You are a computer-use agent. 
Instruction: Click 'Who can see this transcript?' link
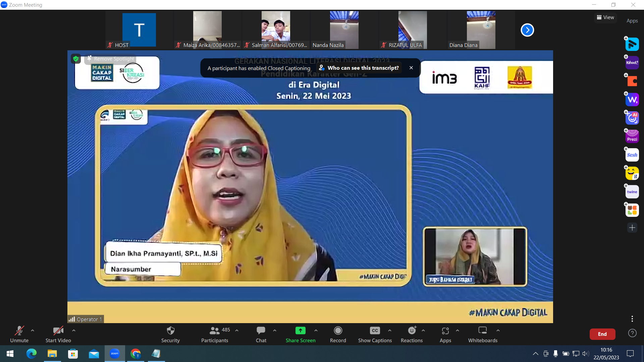coord(359,68)
